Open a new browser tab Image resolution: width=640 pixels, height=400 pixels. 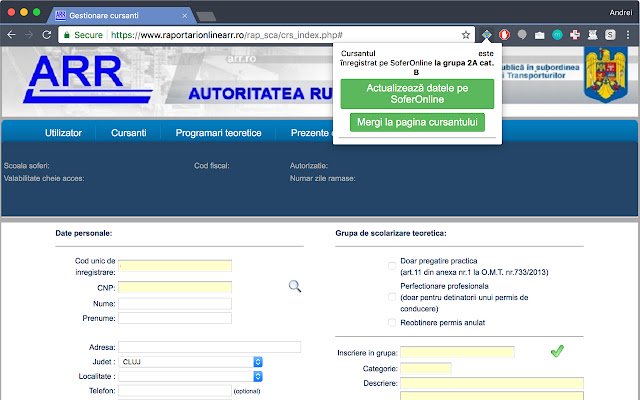tap(206, 16)
